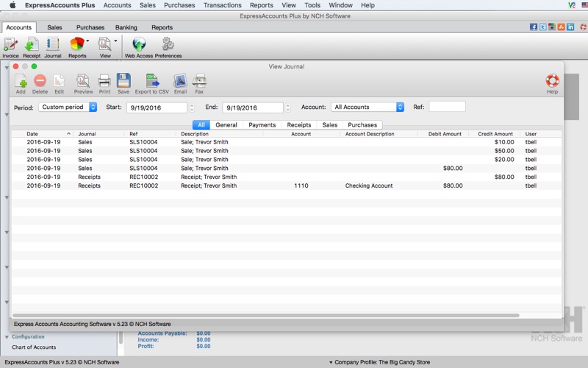The height and width of the screenshot is (368, 588).
Task: Switch to the Purchases main tab
Action: [90, 27]
